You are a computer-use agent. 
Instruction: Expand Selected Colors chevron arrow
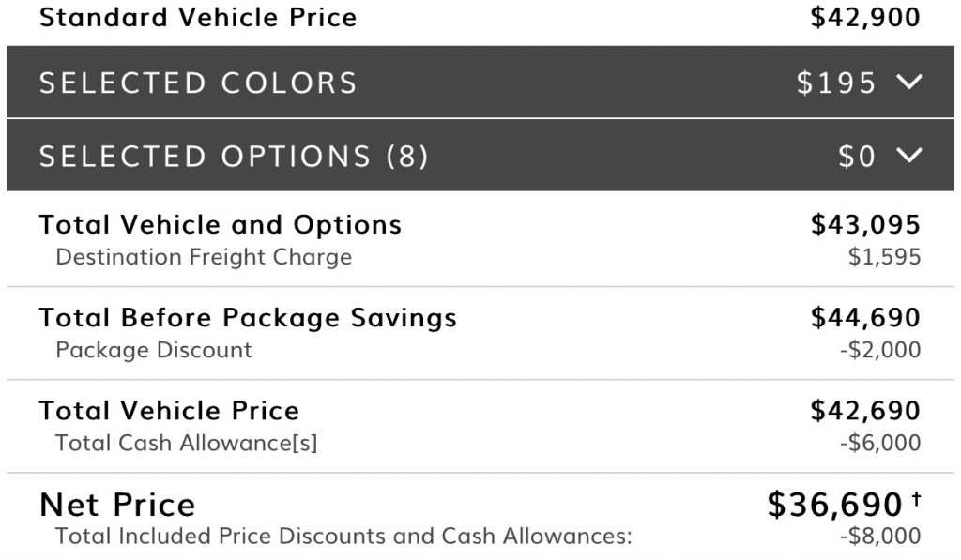pos(908,83)
